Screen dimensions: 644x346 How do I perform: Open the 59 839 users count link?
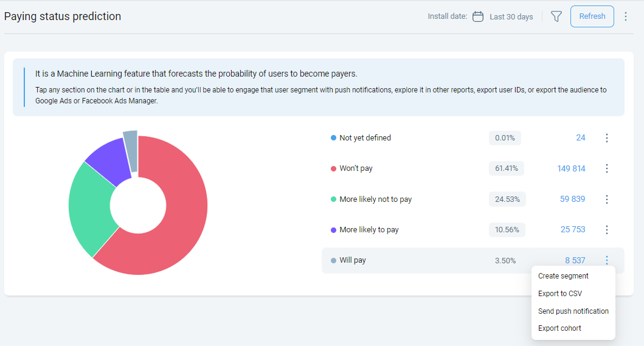572,199
